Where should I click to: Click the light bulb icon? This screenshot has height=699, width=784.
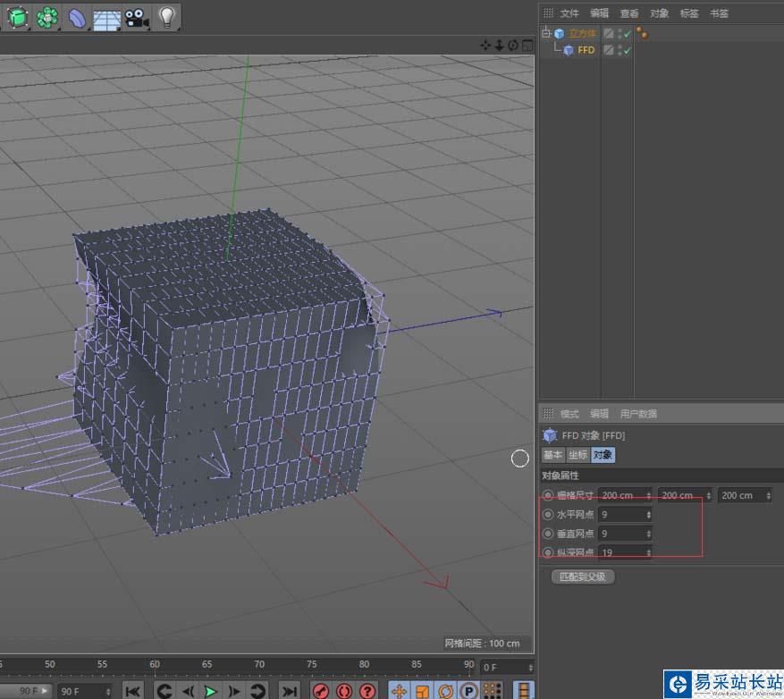coord(166,17)
